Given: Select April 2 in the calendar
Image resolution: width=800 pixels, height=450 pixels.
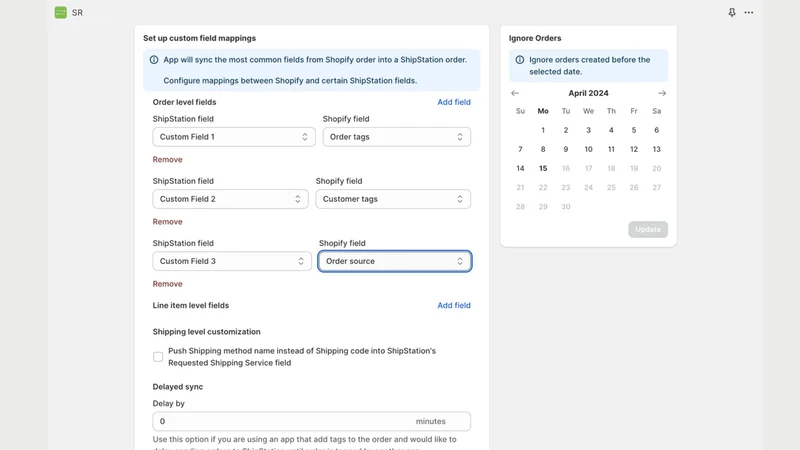Looking at the screenshot, I should [566, 130].
